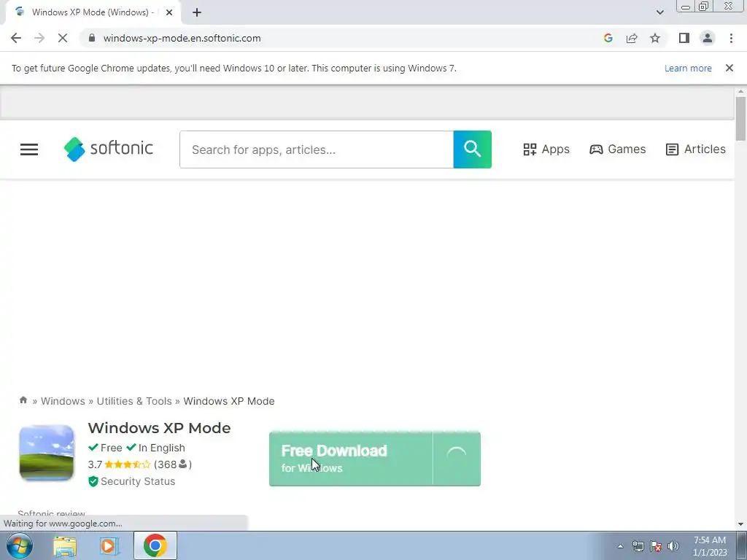Click the 368 user reviews count

tap(172, 464)
